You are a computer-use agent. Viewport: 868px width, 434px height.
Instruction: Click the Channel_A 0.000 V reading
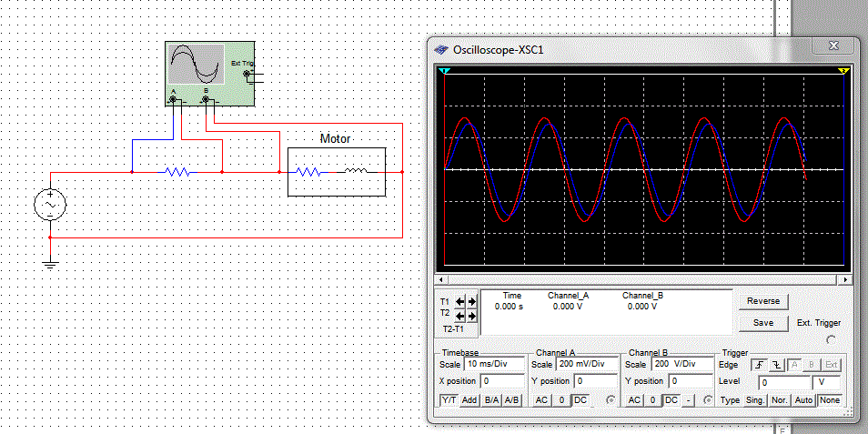[568, 306]
